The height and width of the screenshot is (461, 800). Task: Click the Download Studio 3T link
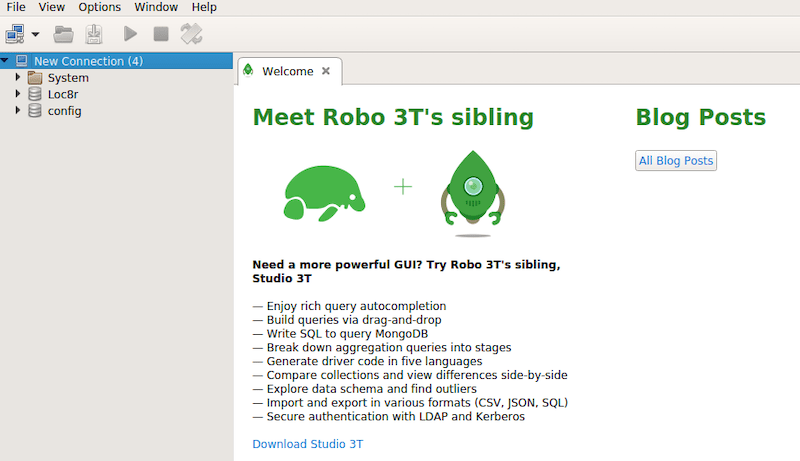tap(308, 444)
